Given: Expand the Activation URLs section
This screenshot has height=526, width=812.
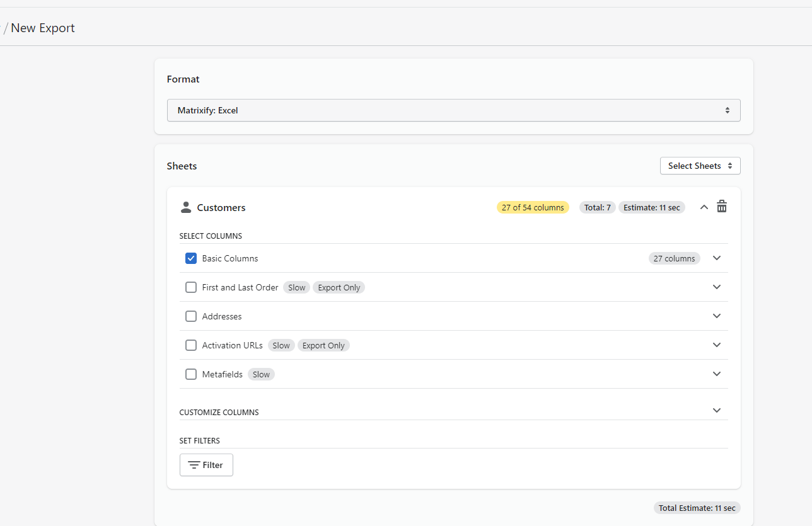Looking at the screenshot, I should (x=717, y=345).
